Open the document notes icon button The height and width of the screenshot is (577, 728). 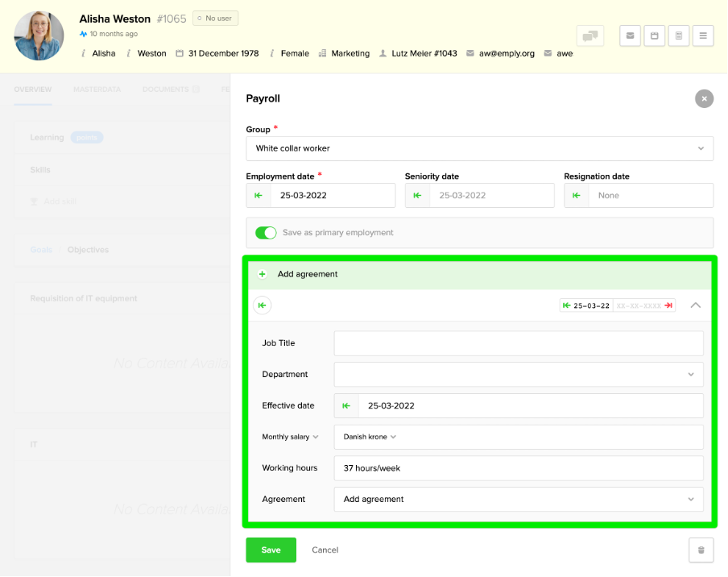[678, 36]
